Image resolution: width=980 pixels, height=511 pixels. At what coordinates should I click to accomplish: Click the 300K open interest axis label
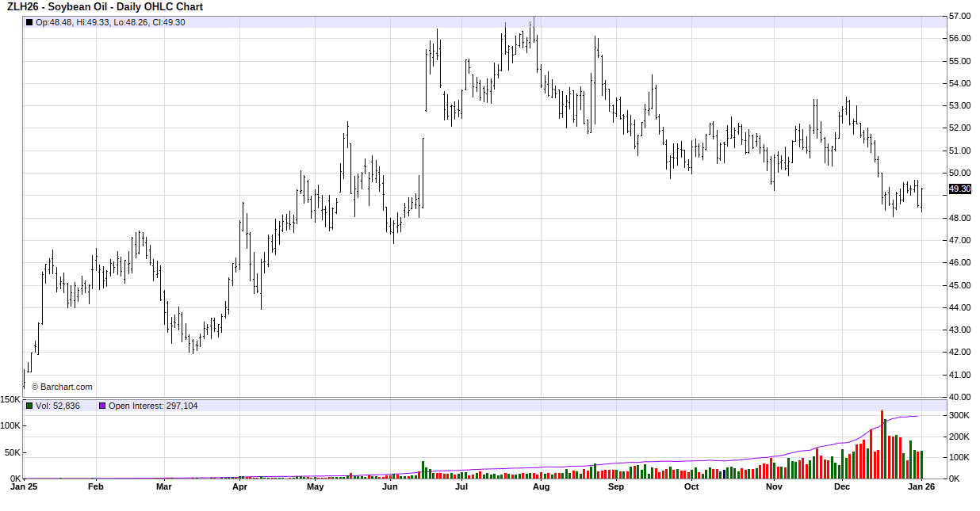pos(959,416)
